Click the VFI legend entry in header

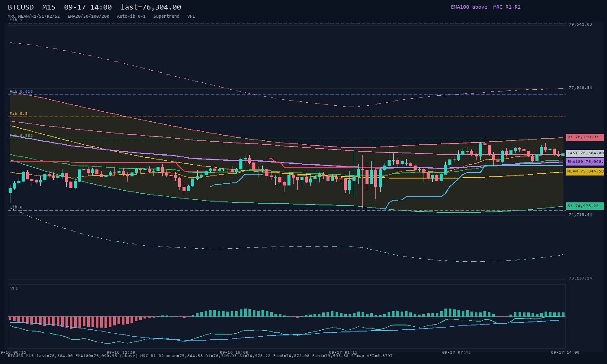pos(191,16)
